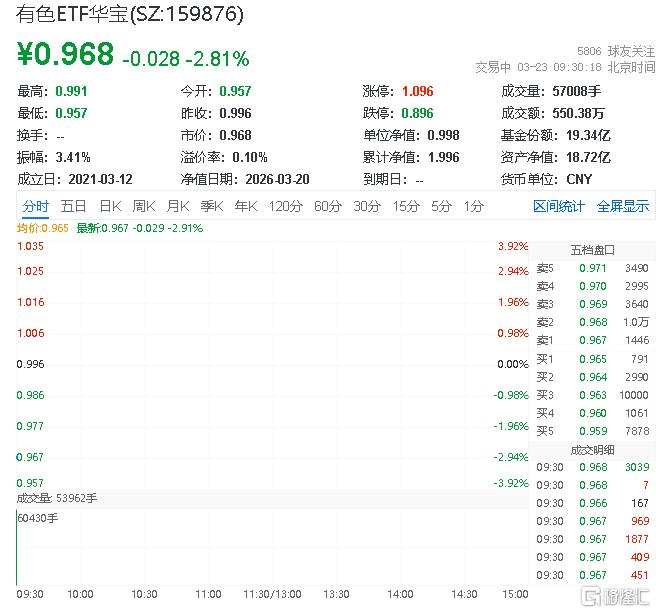
Task: Click the 净值日期 2026-03-20 date
Action: coord(277,180)
